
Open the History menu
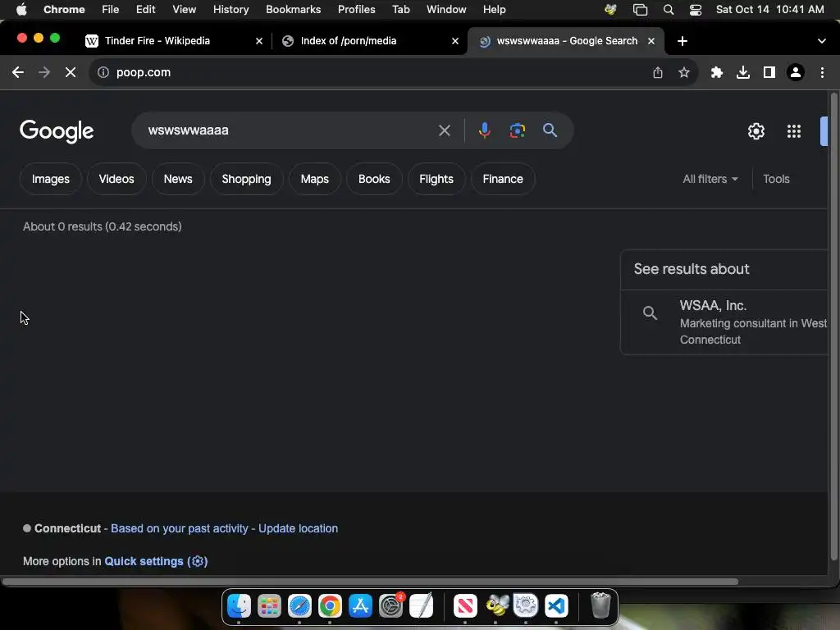pyautogui.click(x=231, y=10)
